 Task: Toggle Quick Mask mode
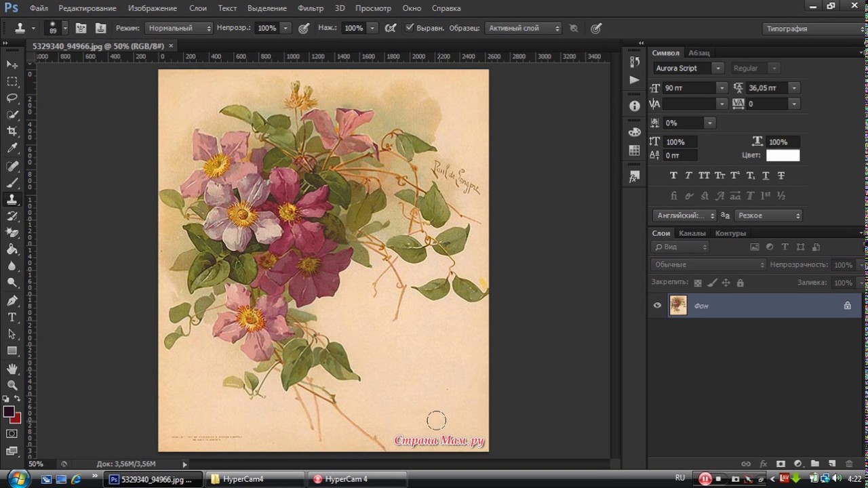pos(12,434)
